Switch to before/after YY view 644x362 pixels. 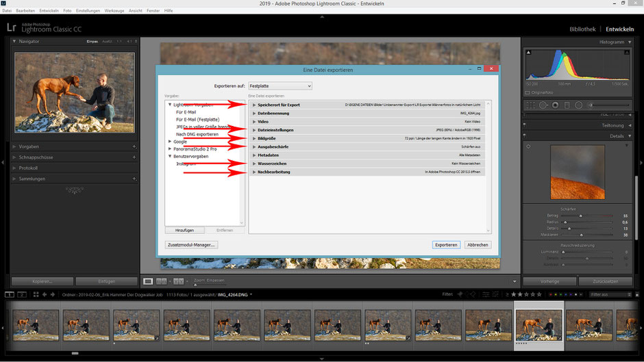[x=178, y=281]
